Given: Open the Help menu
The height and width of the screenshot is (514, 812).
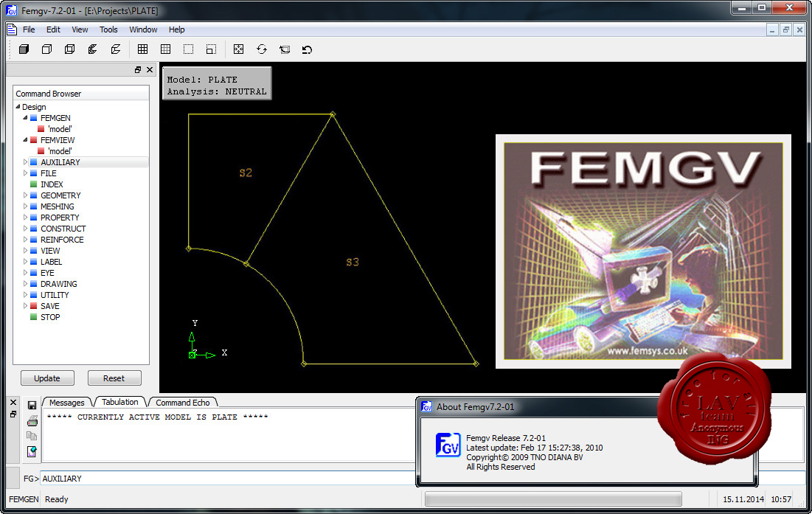Looking at the screenshot, I should click(176, 29).
